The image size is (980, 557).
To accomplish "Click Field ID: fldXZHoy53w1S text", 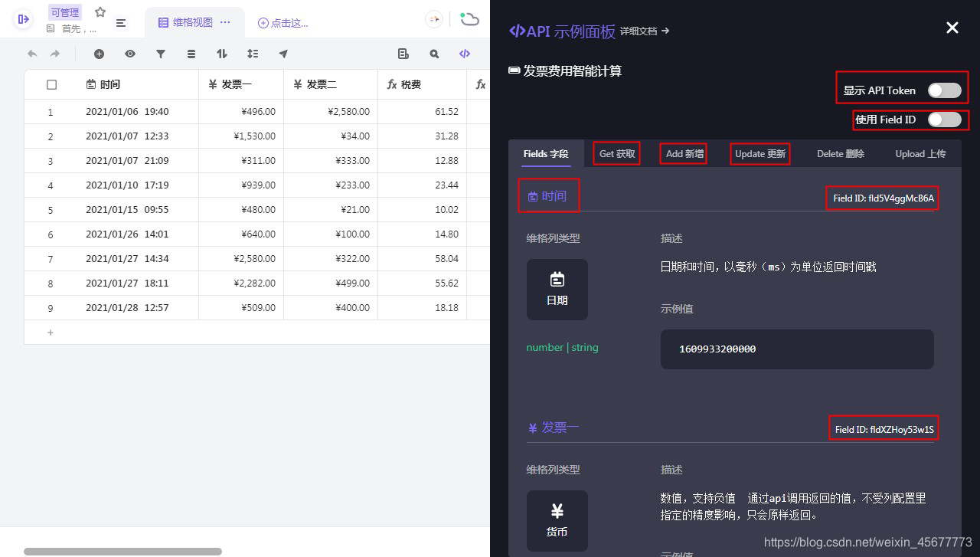I will pyautogui.click(x=884, y=429).
